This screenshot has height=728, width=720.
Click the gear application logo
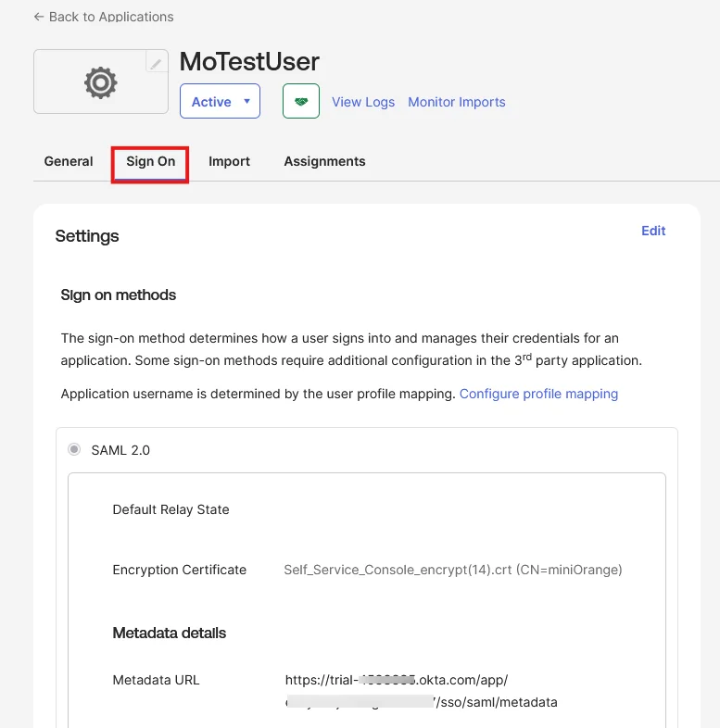pyautogui.click(x=101, y=82)
